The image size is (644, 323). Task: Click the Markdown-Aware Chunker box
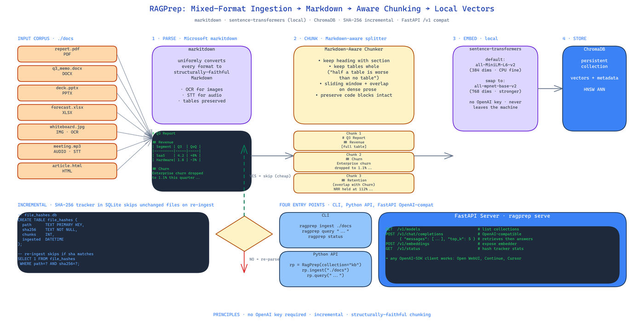(x=354, y=85)
